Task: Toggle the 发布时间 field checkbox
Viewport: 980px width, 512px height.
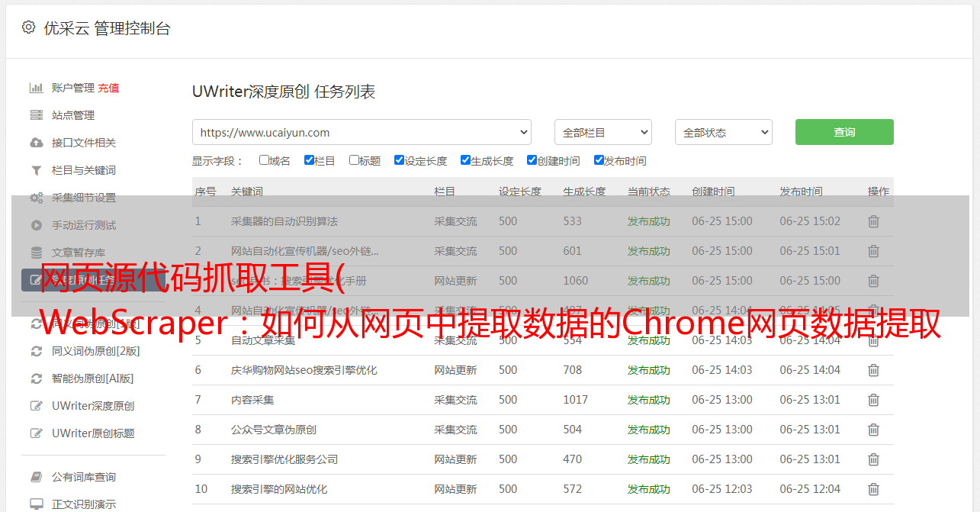Action: coord(599,160)
